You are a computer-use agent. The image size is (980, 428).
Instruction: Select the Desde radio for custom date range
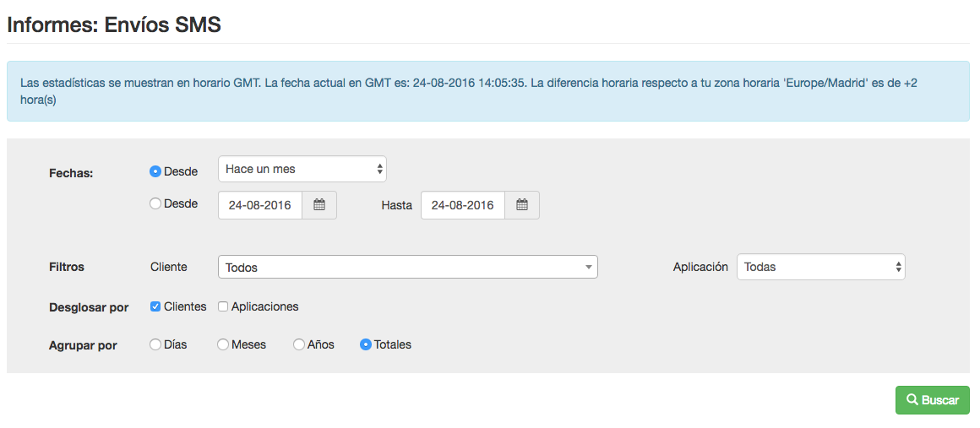click(155, 203)
